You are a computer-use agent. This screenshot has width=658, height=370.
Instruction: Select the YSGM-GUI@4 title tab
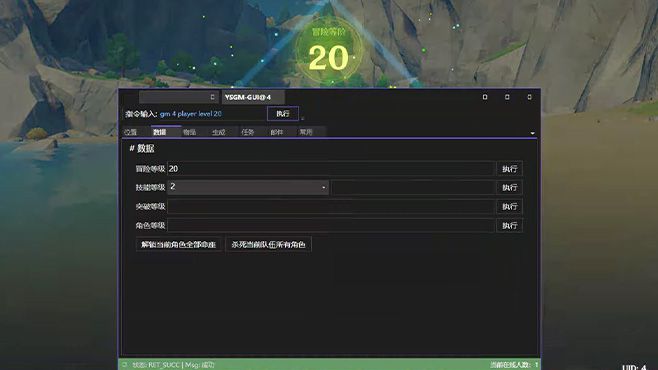point(253,97)
